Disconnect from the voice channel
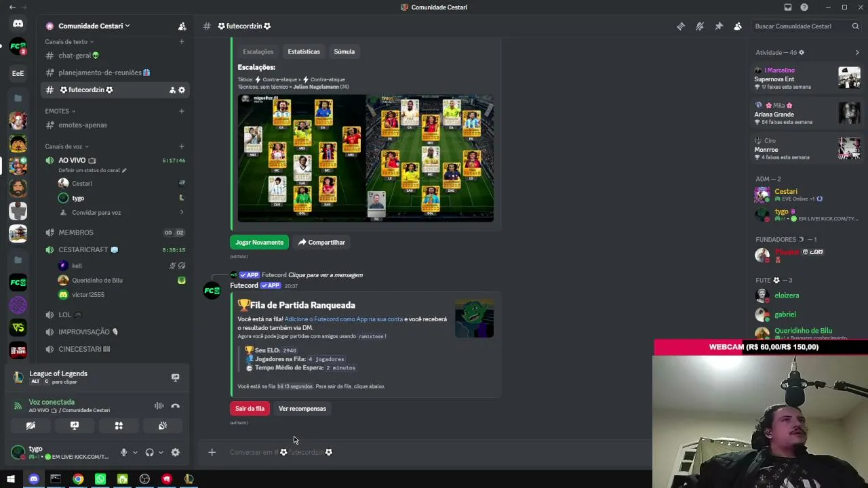This screenshot has height=488, width=868. (176, 406)
